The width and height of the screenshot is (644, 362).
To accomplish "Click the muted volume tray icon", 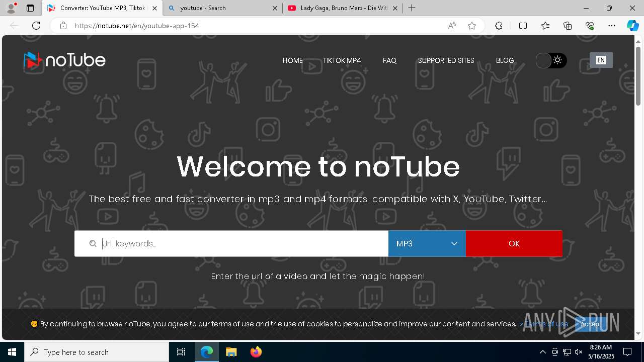I will pos(579,352).
